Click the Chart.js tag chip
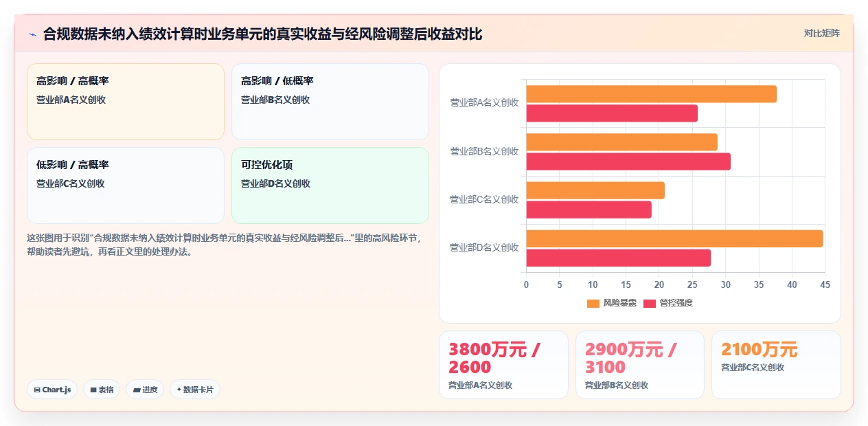Screen dimensions: 868x426 [x=52, y=390]
